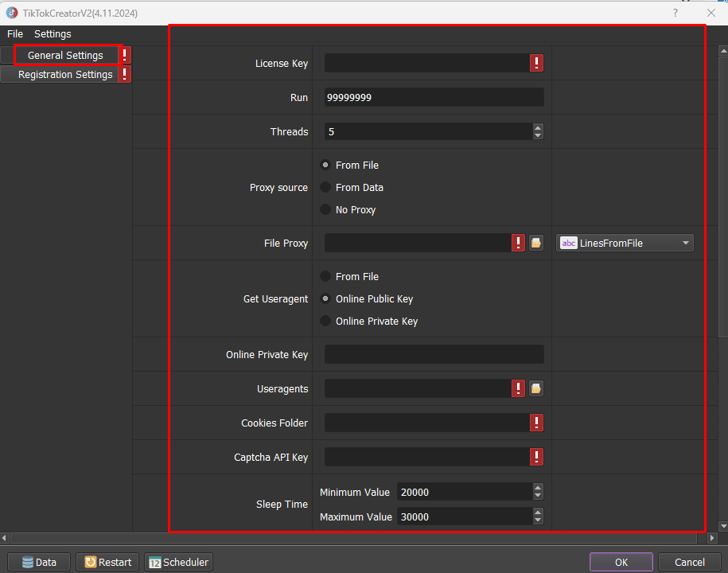The height and width of the screenshot is (573, 728).
Task: Confirm with the OK button
Action: pyautogui.click(x=621, y=562)
